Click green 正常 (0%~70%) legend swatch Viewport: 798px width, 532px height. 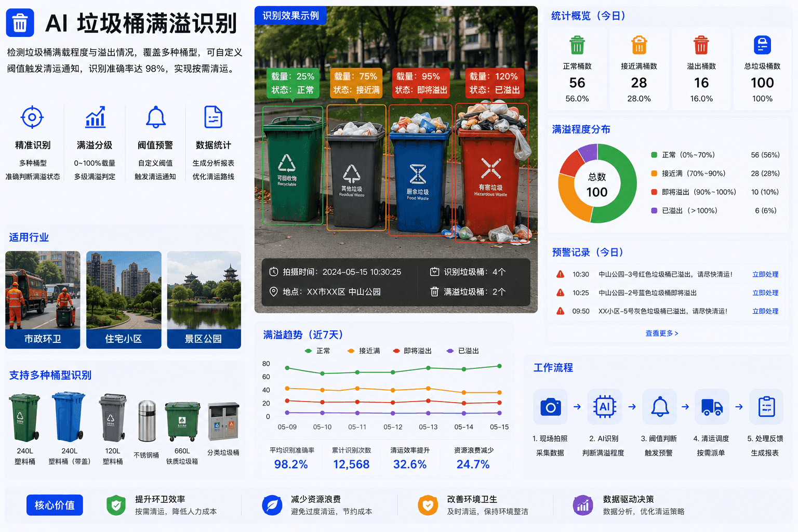tap(654, 155)
